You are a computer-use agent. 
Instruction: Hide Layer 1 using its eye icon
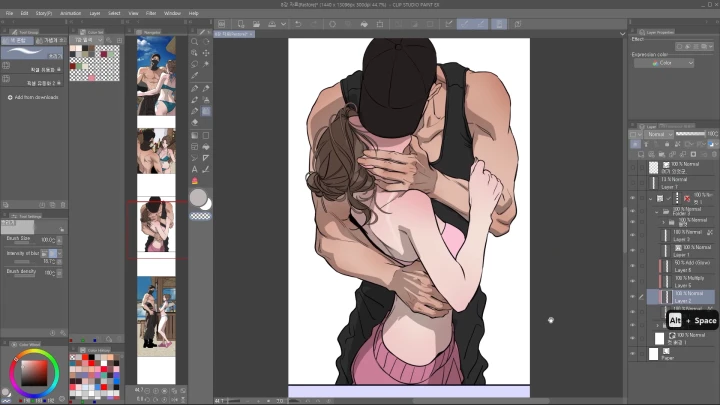point(633,251)
